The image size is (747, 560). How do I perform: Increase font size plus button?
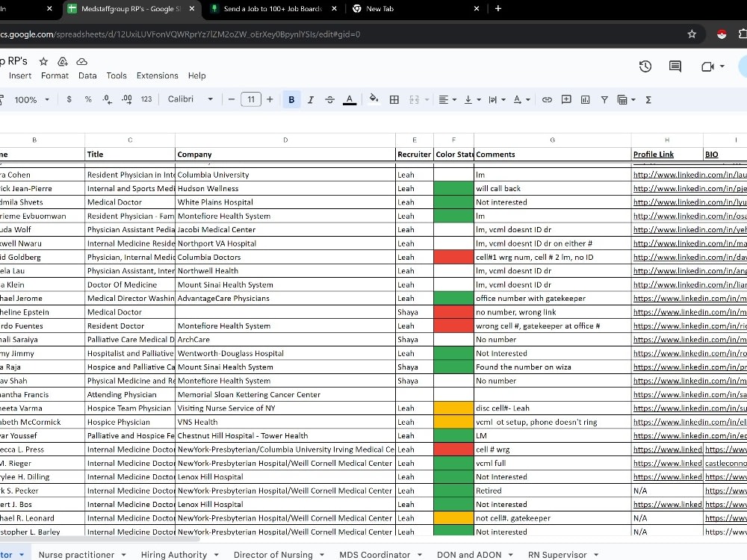point(270,99)
